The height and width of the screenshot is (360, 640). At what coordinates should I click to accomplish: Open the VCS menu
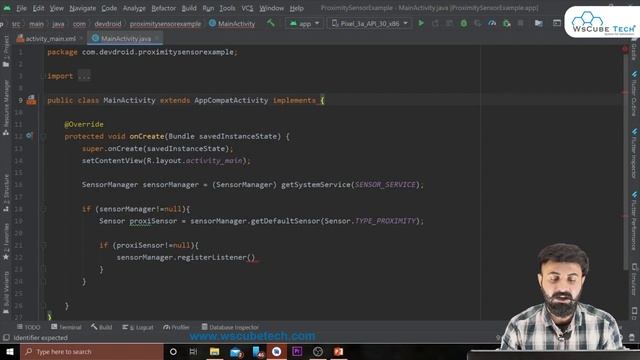[x=247, y=8]
